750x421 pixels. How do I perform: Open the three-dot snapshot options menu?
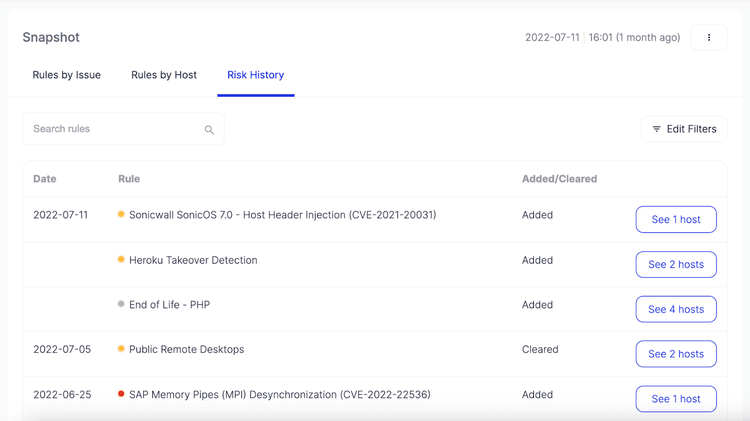(709, 38)
